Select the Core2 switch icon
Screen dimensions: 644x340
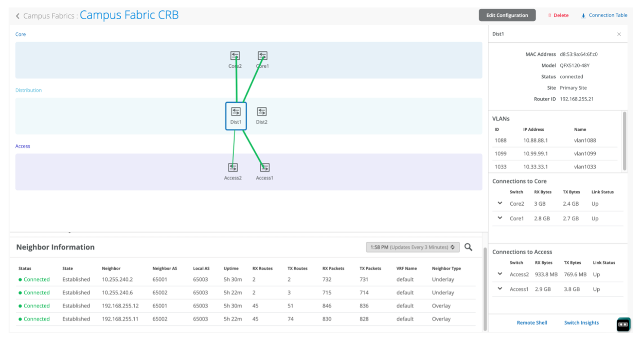pyautogui.click(x=235, y=56)
